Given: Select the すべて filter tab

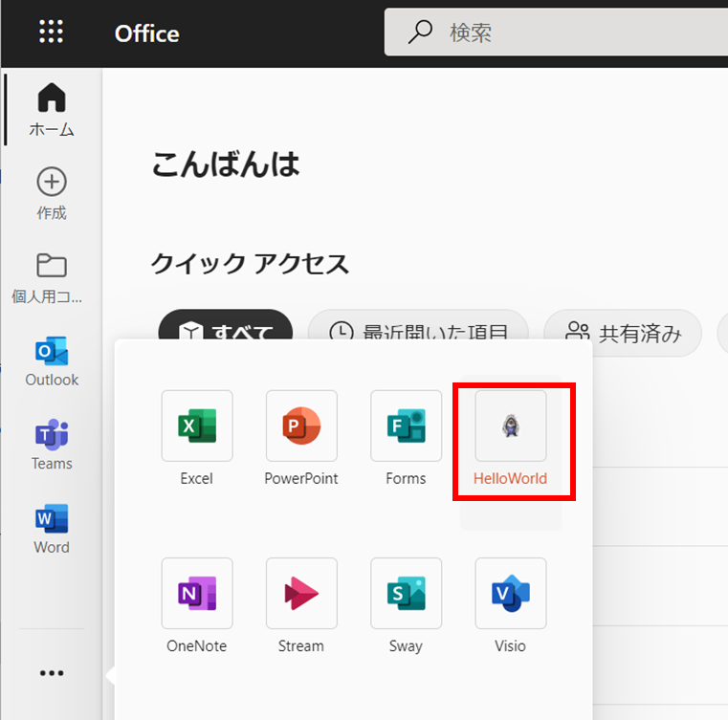Looking at the screenshot, I should [x=226, y=325].
